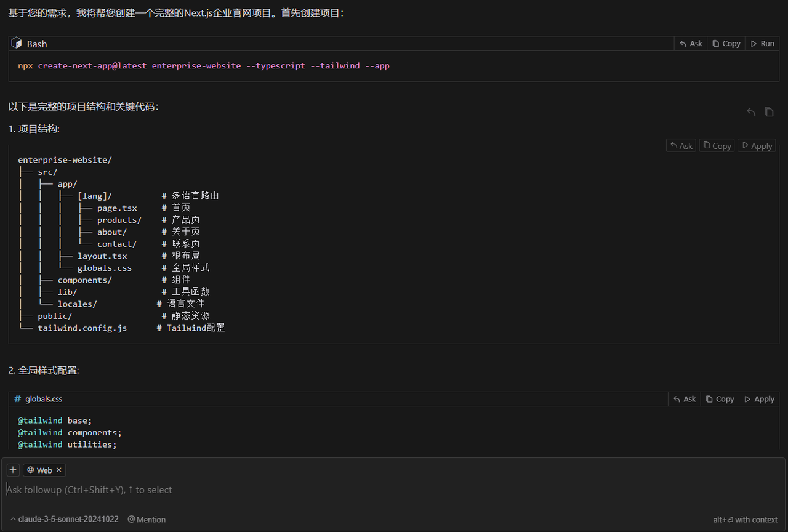This screenshot has width=788, height=532.
Task: Copy the Bash code block
Action: [x=726, y=44]
